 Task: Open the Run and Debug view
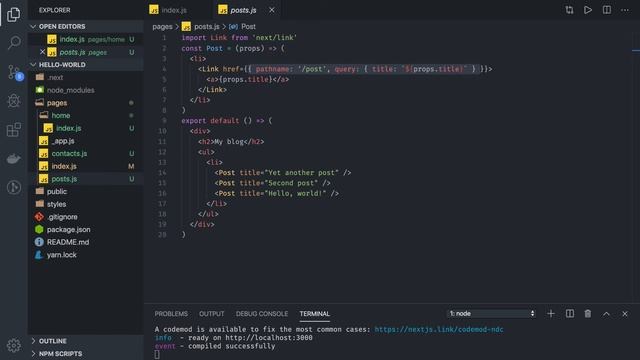click(x=13, y=100)
